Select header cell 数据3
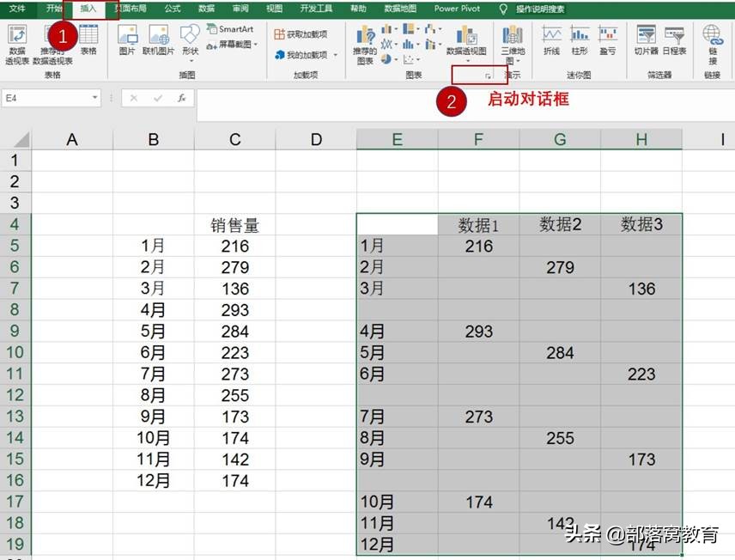 tap(641, 225)
